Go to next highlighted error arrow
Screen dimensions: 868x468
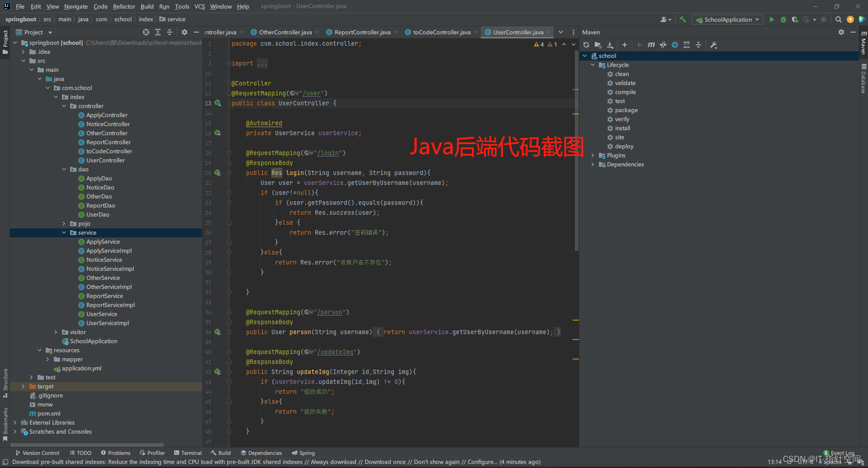point(574,44)
